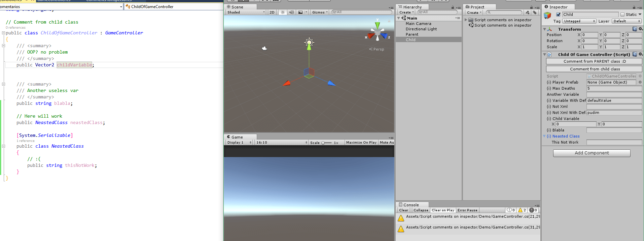Open Project Create dropdown

coord(474,12)
